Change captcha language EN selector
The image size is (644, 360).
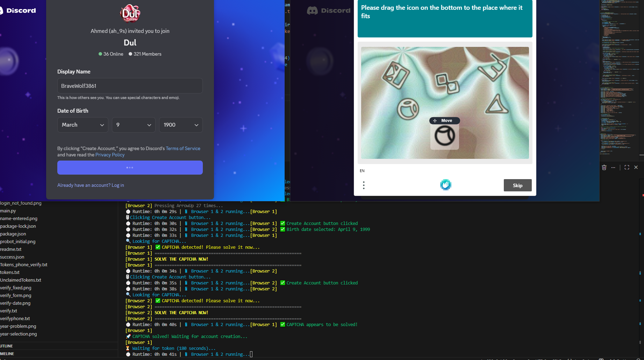click(x=362, y=171)
